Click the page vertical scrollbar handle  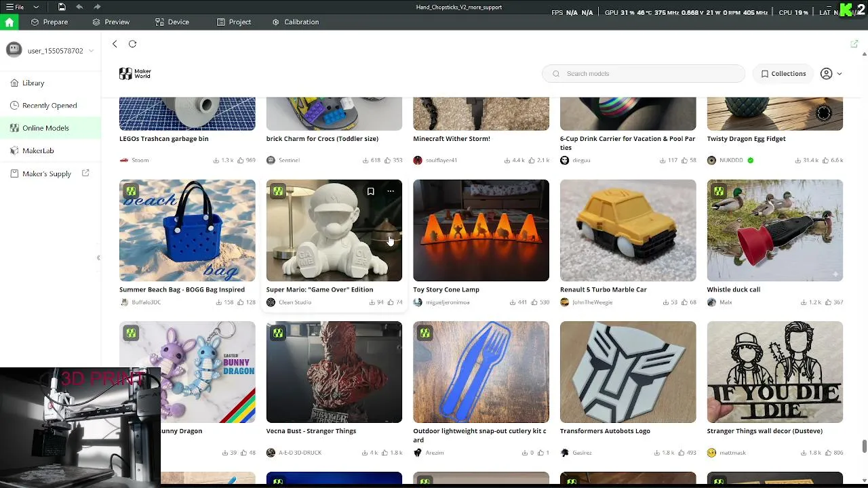[x=864, y=447]
